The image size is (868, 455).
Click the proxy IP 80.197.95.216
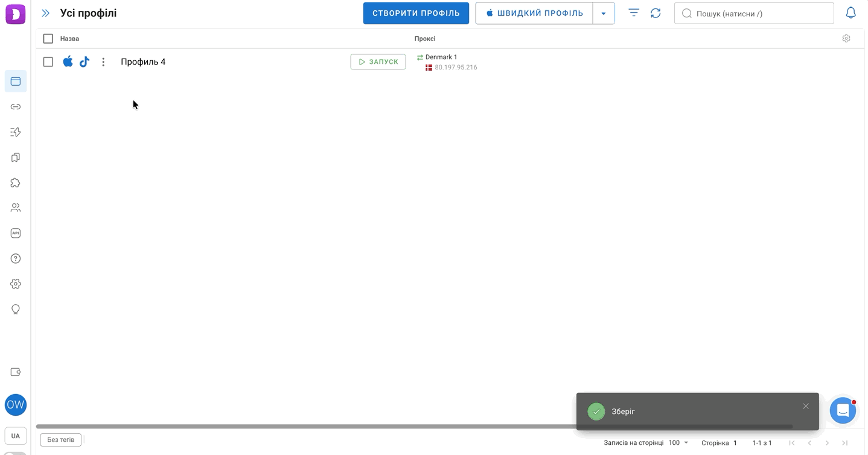pyautogui.click(x=456, y=68)
